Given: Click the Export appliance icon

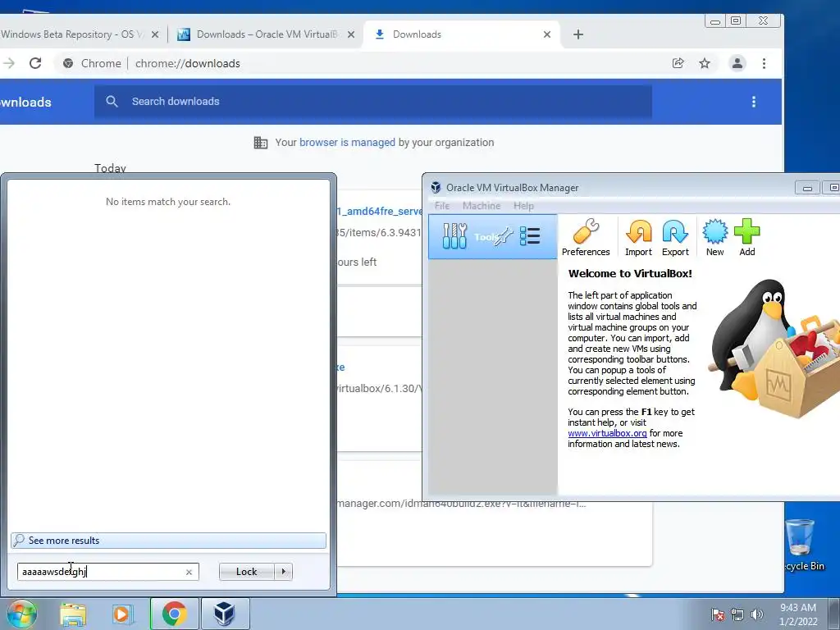Looking at the screenshot, I should pyautogui.click(x=675, y=238).
